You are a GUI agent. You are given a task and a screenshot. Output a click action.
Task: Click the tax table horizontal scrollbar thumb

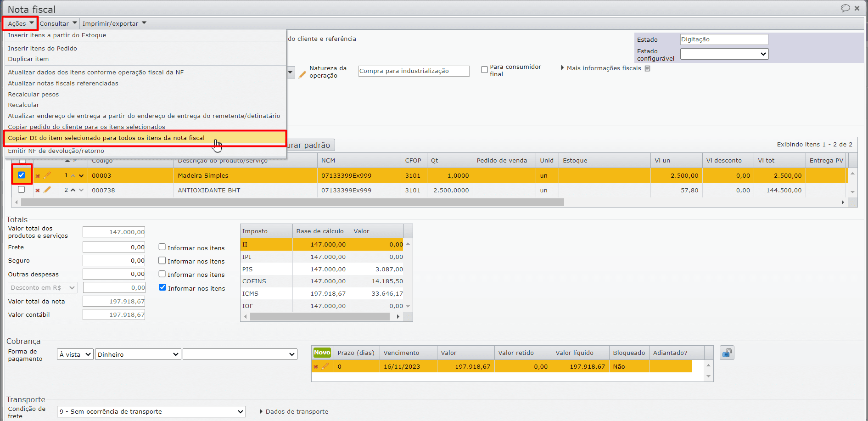pos(319,316)
